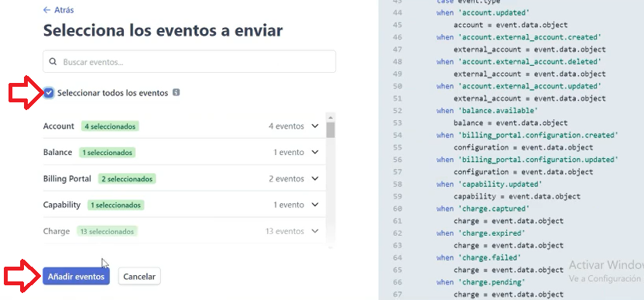Click code line 'balance.available'
Image resolution: width=644 pixels, height=300 pixels.
tap(487, 111)
